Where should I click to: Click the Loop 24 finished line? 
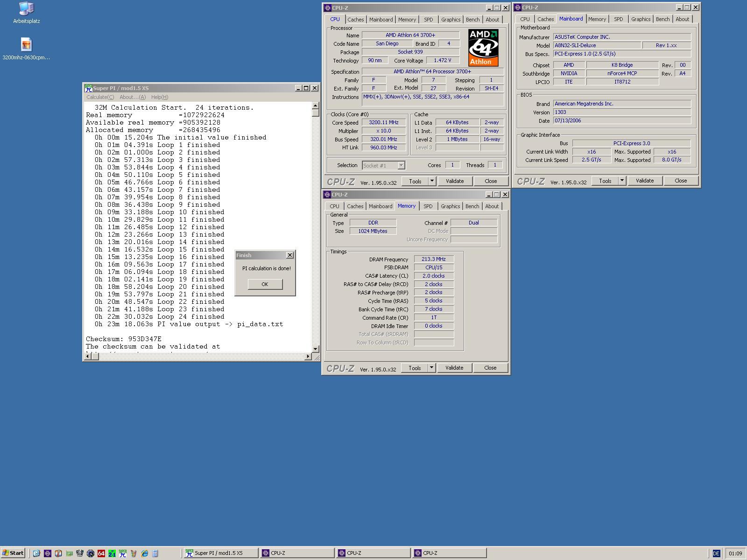[x=160, y=316]
